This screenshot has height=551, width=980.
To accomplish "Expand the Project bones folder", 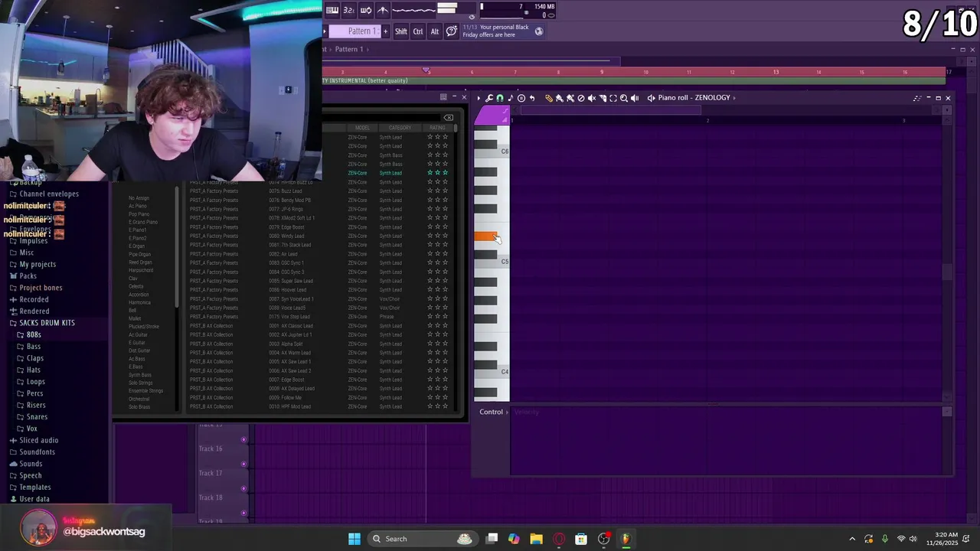I will 41,288.
